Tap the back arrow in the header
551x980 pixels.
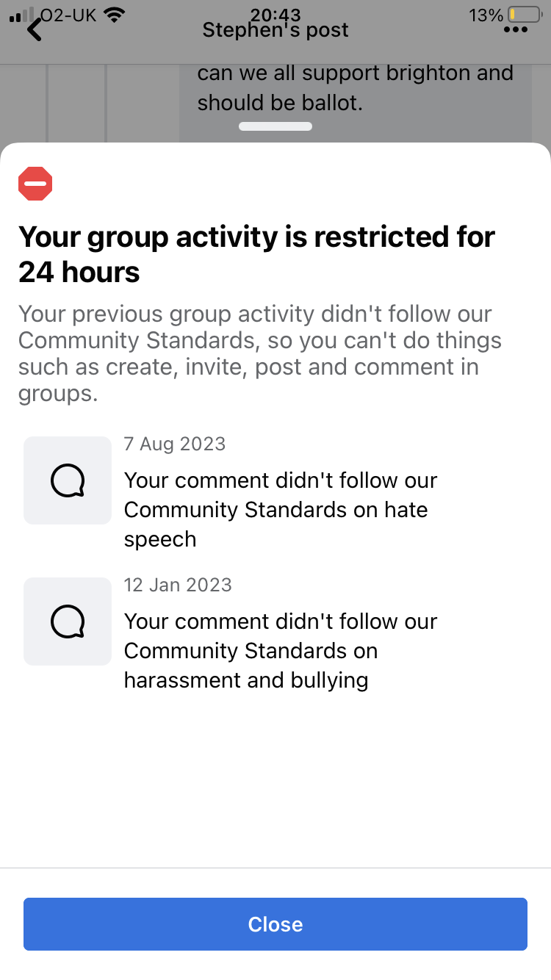point(35,29)
